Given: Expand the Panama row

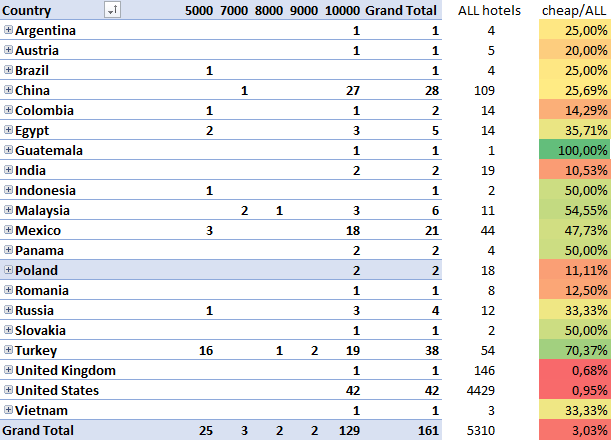Looking at the screenshot, I should 8,249.
